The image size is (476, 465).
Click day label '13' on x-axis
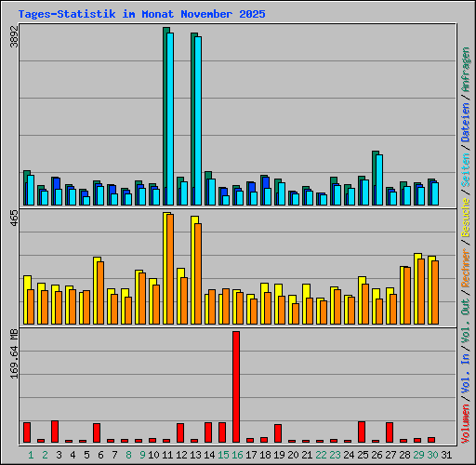[195, 455]
